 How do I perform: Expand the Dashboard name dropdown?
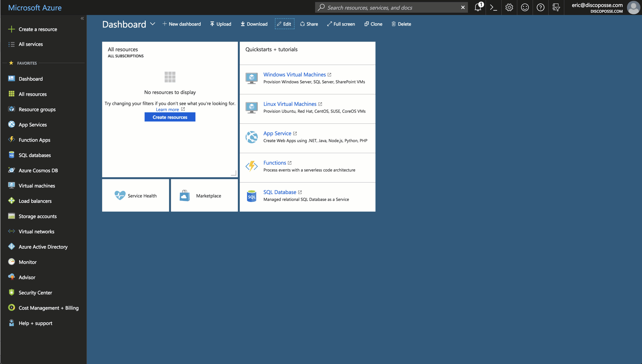[153, 24]
